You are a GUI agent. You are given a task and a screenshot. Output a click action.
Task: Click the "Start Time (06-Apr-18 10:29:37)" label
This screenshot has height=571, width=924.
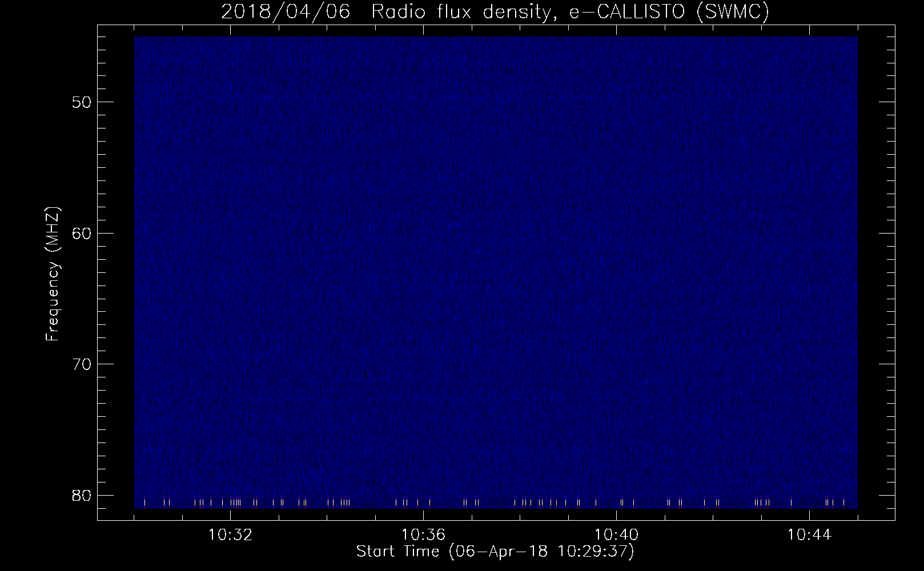(x=495, y=552)
